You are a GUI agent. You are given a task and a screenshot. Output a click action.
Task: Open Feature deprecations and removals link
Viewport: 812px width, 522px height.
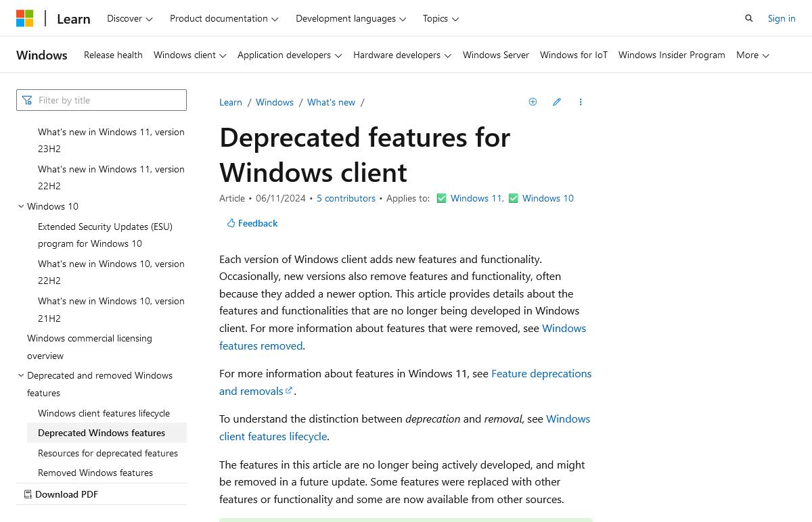541,373
